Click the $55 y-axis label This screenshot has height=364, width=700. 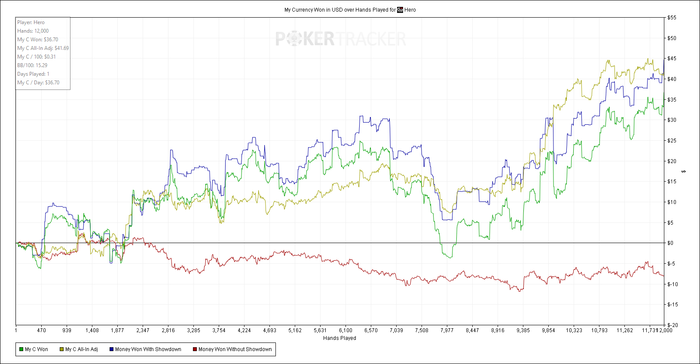point(671,18)
